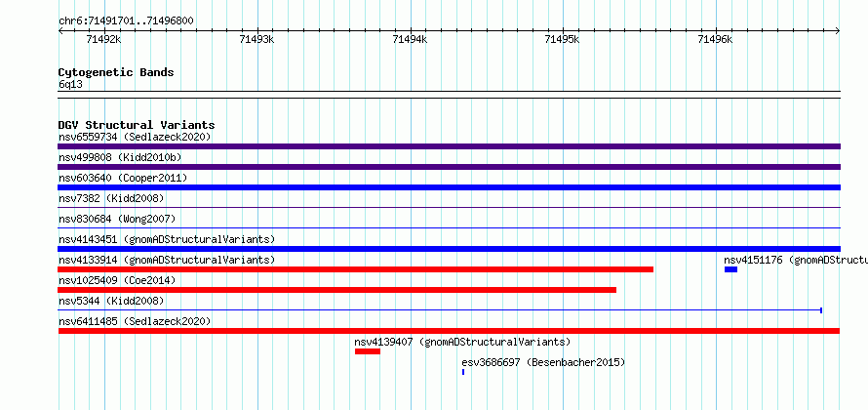
Task: Click the nsv1025409 (Coe2014) label
Action: pos(117,280)
